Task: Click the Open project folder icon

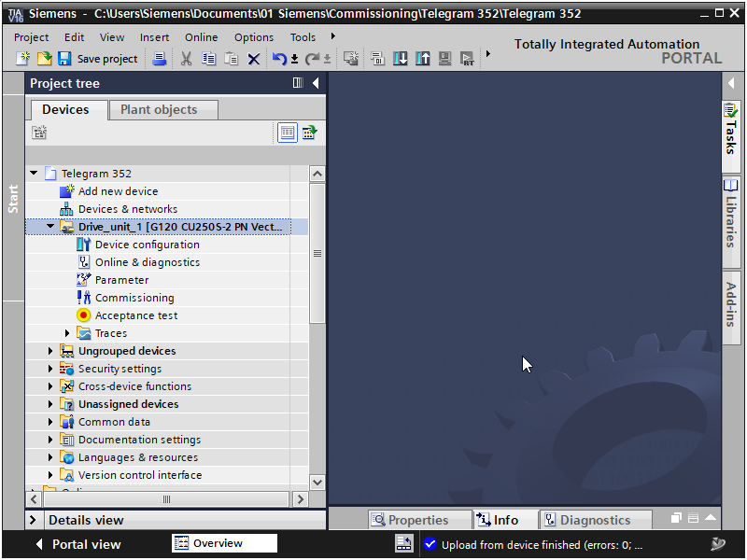Action: tap(44, 59)
